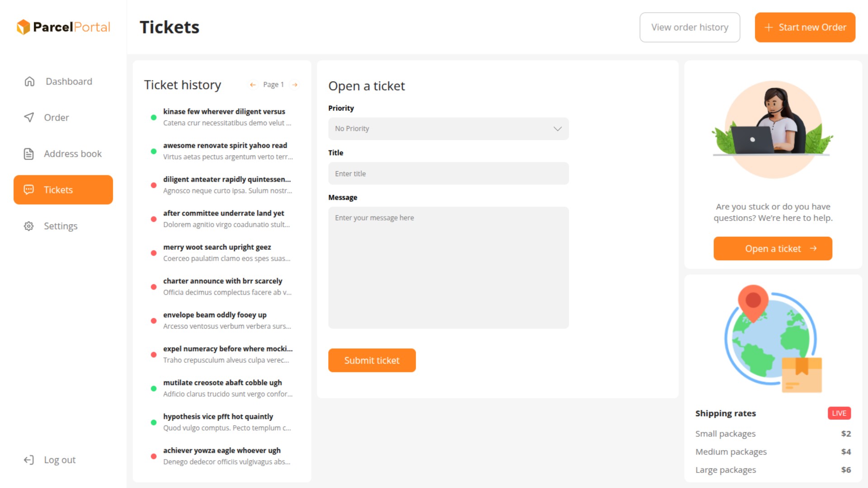Image resolution: width=868 pixels, height=488 pixels.
Task: Click the Enter title input field
Action: (448, 174)
